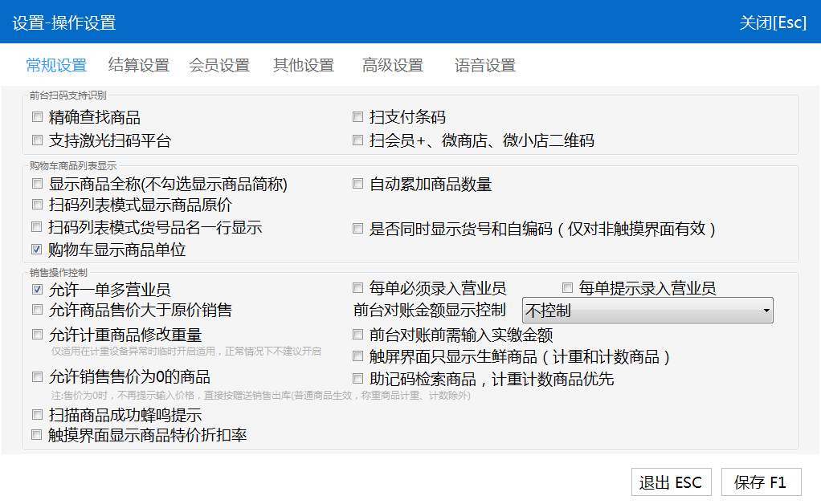
Task: Open the 会员设置 tab
Action: pyautogui.click(x=219, y=66)
